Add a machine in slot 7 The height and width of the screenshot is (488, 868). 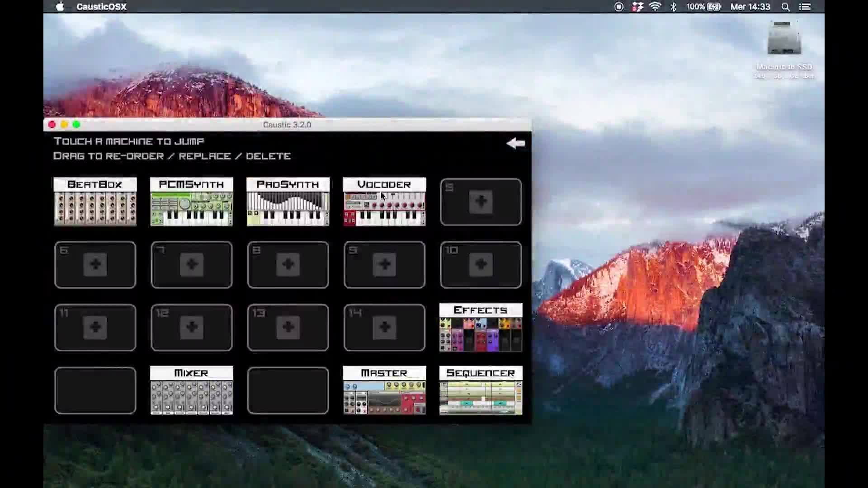point(191,264)
